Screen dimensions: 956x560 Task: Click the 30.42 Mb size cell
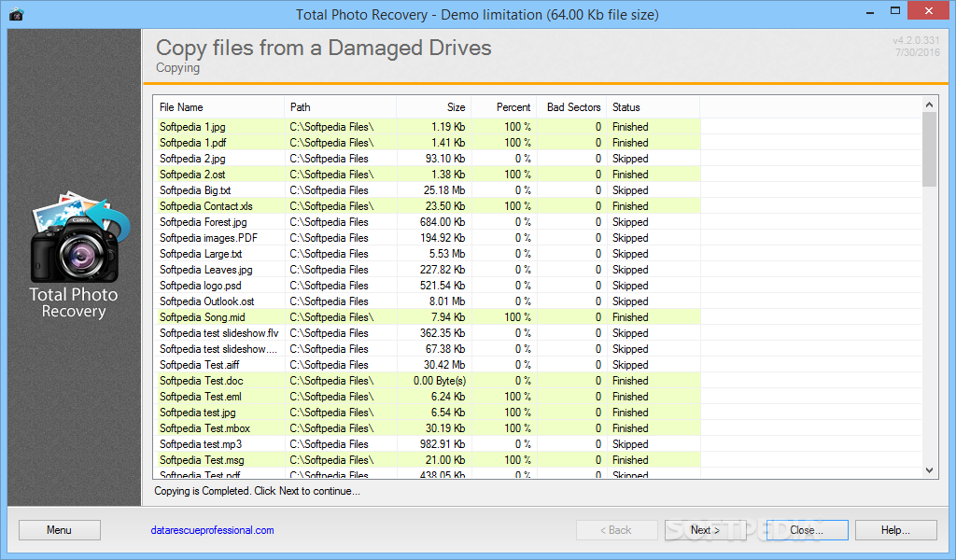[443, 364]
